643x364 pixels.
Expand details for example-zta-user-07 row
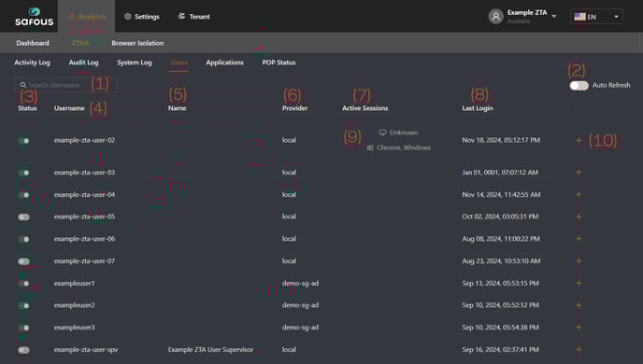(x=579, y=260)
